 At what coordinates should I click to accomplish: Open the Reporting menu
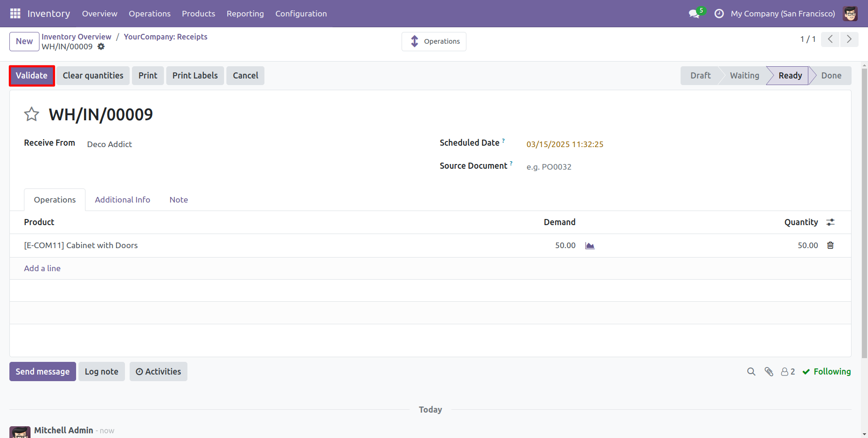[245, 14]
